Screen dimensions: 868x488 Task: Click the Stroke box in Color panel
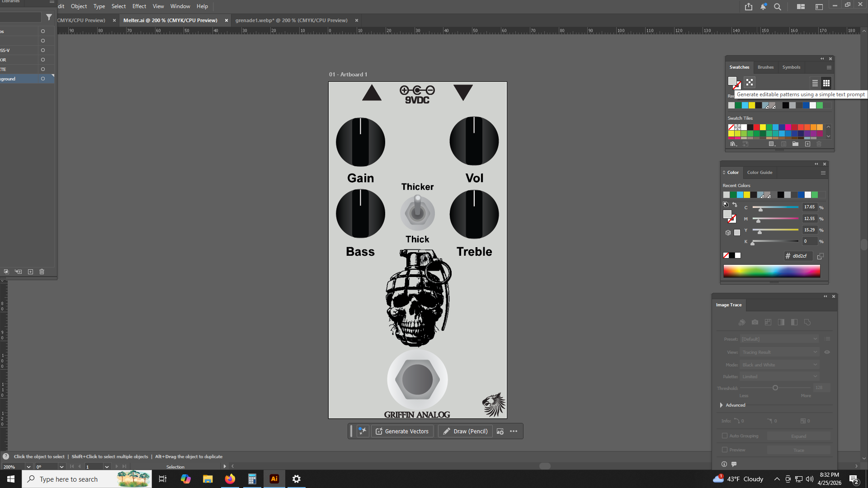732,219
